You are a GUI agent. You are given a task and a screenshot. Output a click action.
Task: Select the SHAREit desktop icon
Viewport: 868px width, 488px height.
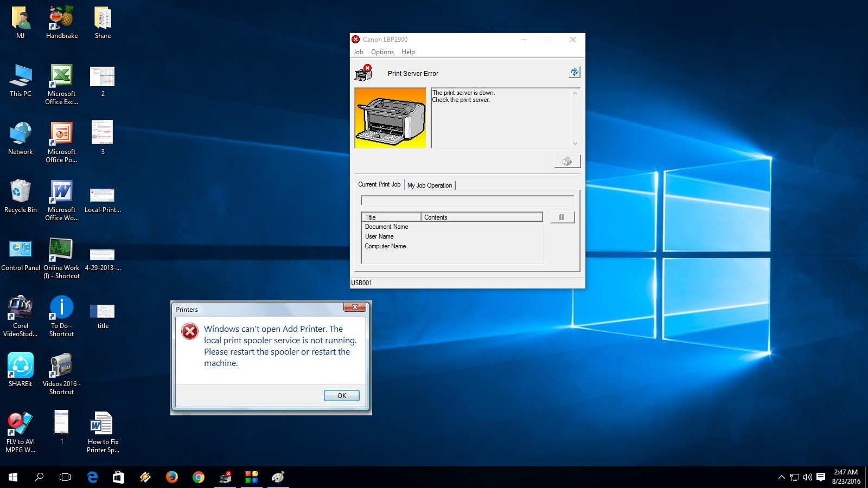(x=21, y=370)
